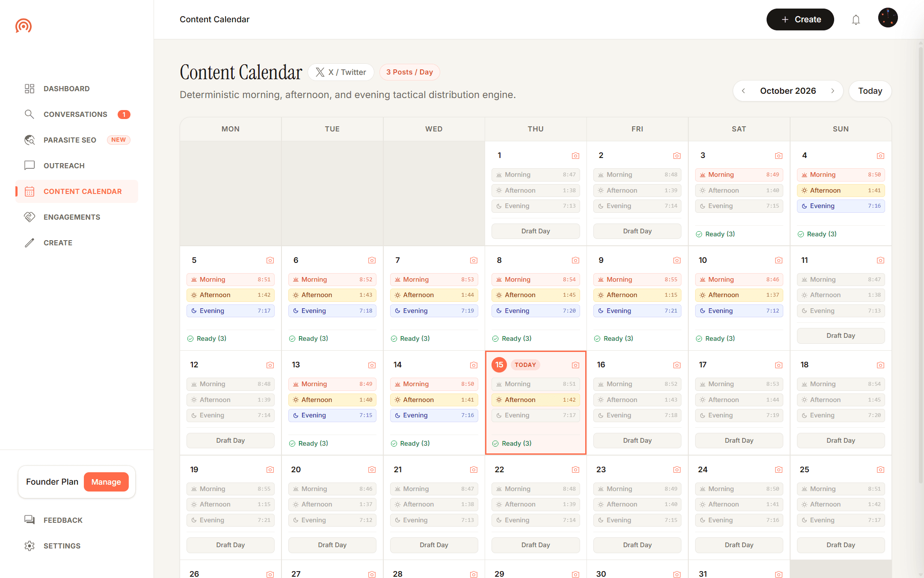Open the Morning 8:46 slot on October 10

(739, 280)
